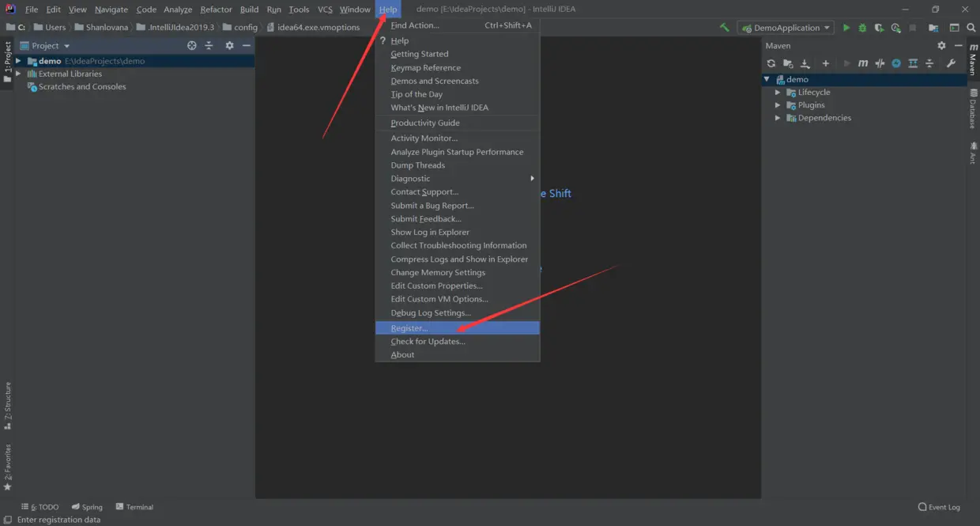
Task: Toggle Skip Tests Mode lightning icon
Action: (x=896, y=63)
